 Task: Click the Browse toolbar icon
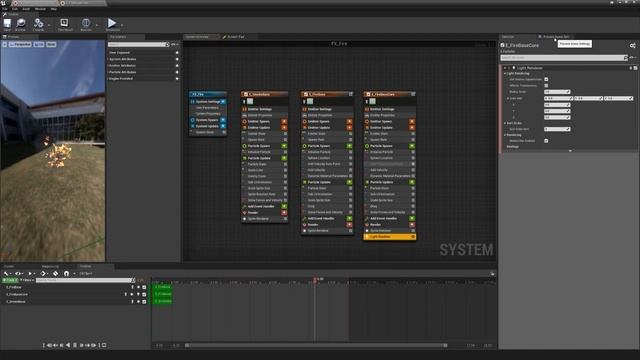[20, 24]
